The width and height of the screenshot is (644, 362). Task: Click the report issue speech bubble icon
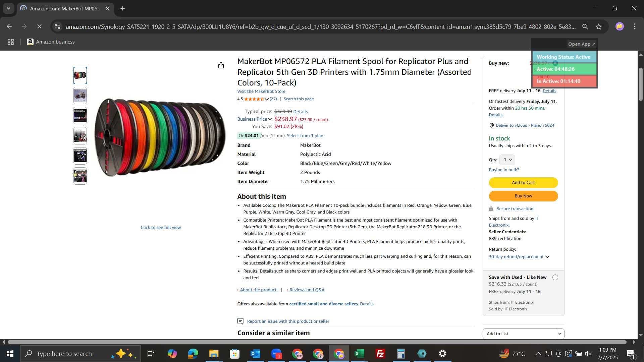pyautogui.click(x=240, y=321)
